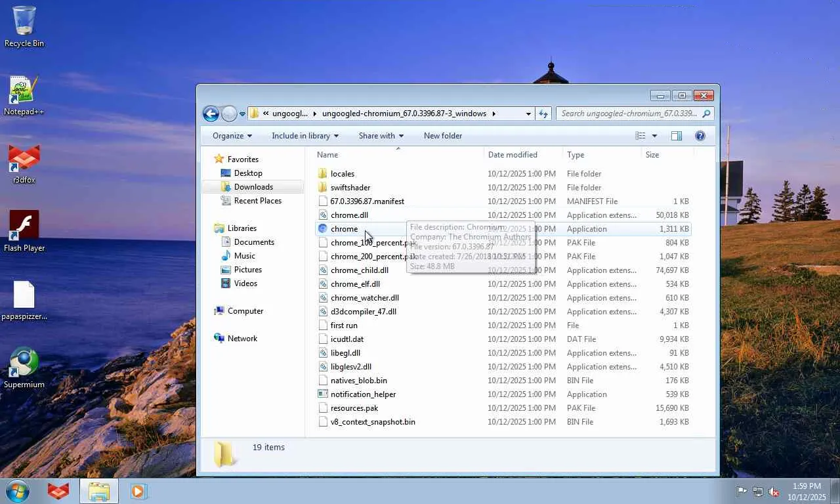Open the Recycle Bin desktop icon
The height and width of the screenshot is (504, 840).
[24, 26]
